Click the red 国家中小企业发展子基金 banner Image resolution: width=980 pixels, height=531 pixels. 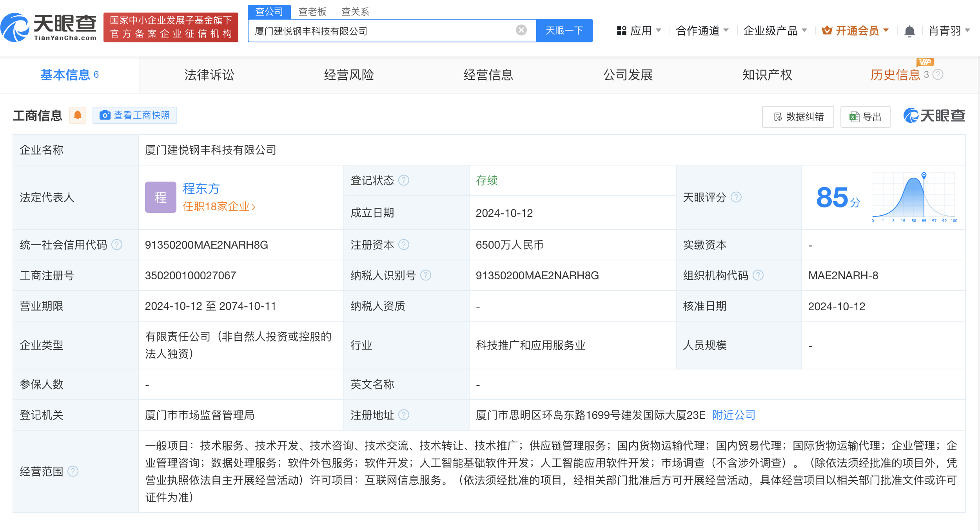(171, 27)
